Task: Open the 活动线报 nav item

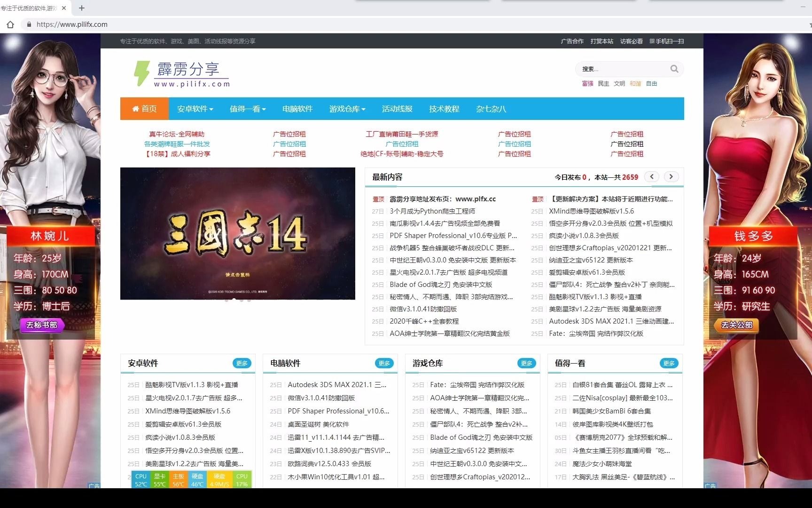Action: pos(397,109)
